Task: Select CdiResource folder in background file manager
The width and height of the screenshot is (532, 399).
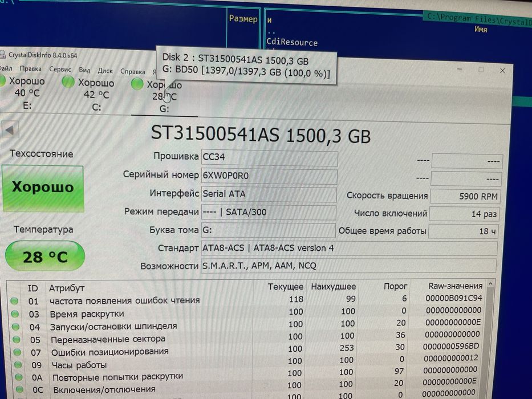Action: [x=292, y=42]
